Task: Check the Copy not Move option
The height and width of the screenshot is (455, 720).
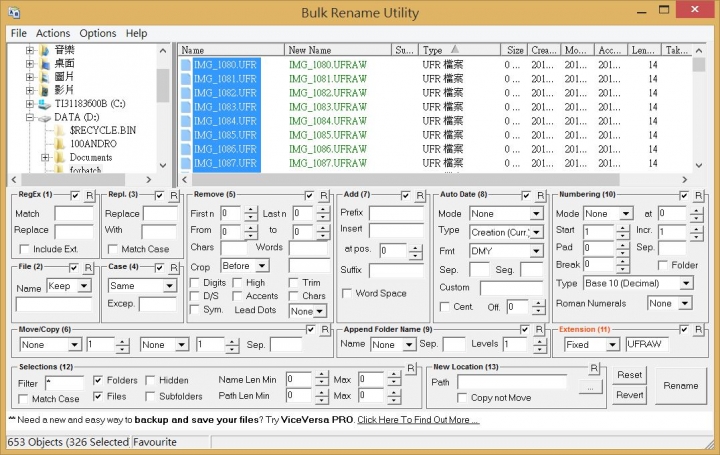Action: pos(462,398)
